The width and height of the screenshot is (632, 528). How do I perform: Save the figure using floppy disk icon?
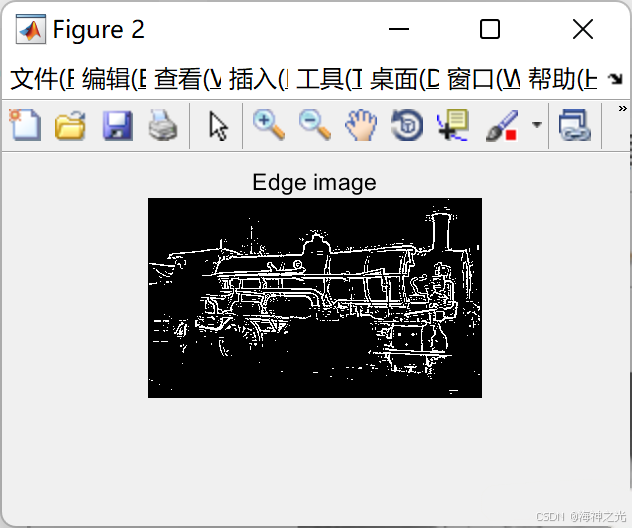(x=118, y=126)
